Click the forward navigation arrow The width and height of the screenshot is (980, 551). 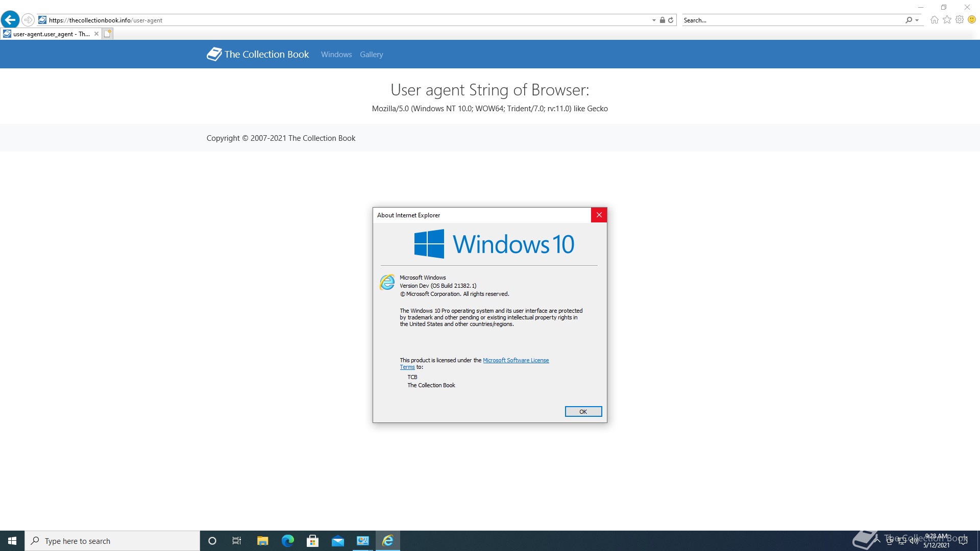click(x=28, y=20)
